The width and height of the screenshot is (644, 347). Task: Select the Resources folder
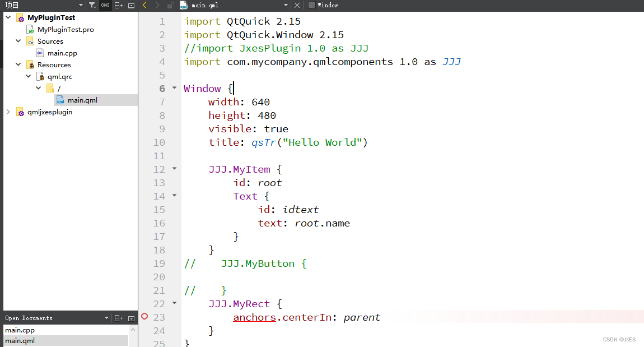[54, 65]
